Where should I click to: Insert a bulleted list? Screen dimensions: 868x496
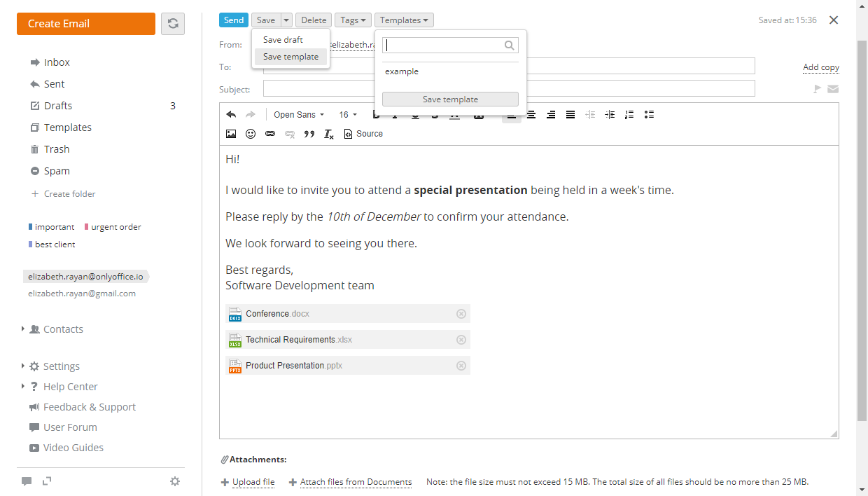[x=649, y=115]
